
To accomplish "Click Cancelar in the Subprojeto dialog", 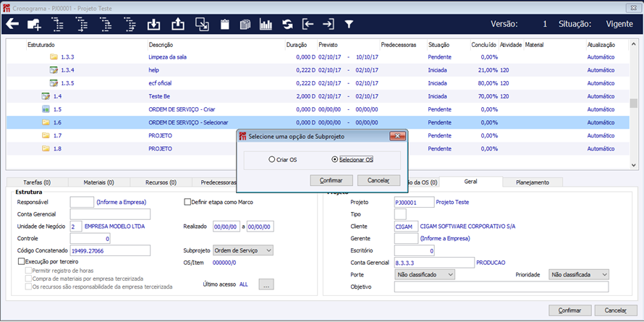I will [378, 180].
